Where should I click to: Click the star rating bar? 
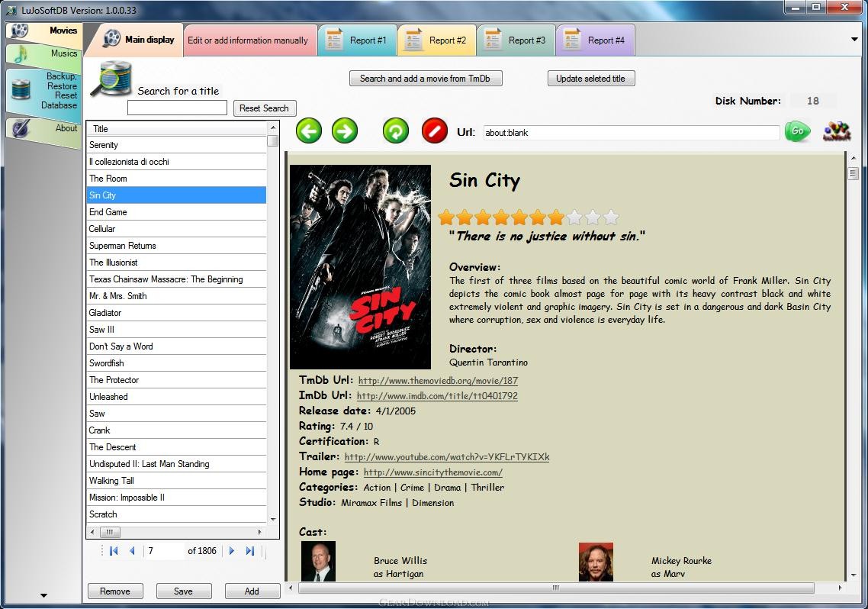(528, 217)
